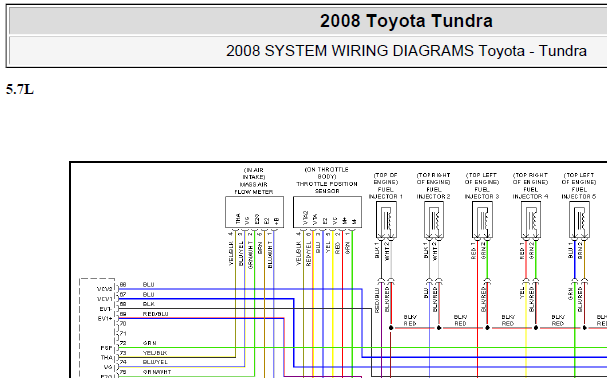
Task: Click the BLU wire label at pin 66
Action: tap(148, 285)
